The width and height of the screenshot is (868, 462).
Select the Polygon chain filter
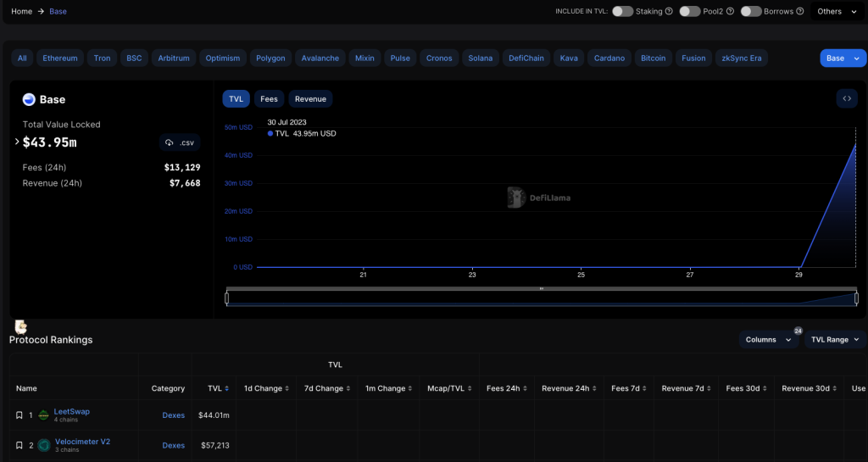click(x=270, y=58)
